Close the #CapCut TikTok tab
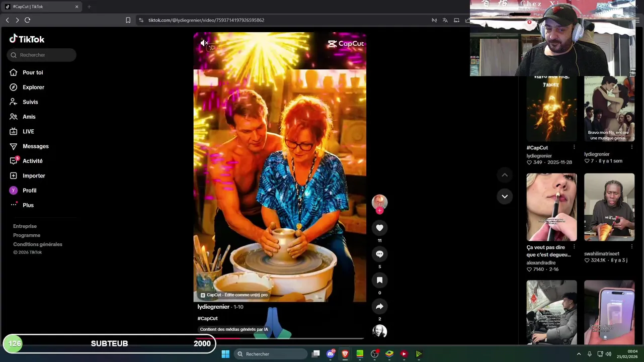 click(x=76, y=7)
